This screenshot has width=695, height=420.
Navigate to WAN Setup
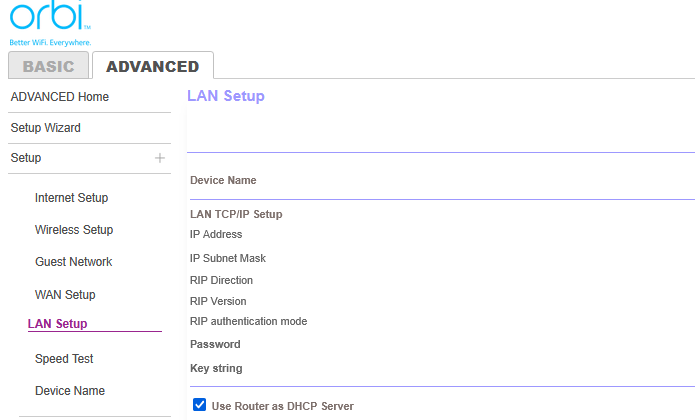coord(65,295)
